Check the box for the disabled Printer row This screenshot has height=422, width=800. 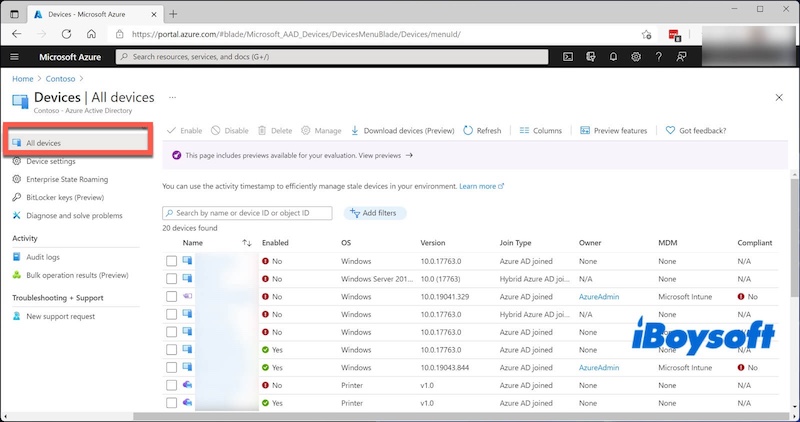(x=171, y=385)
